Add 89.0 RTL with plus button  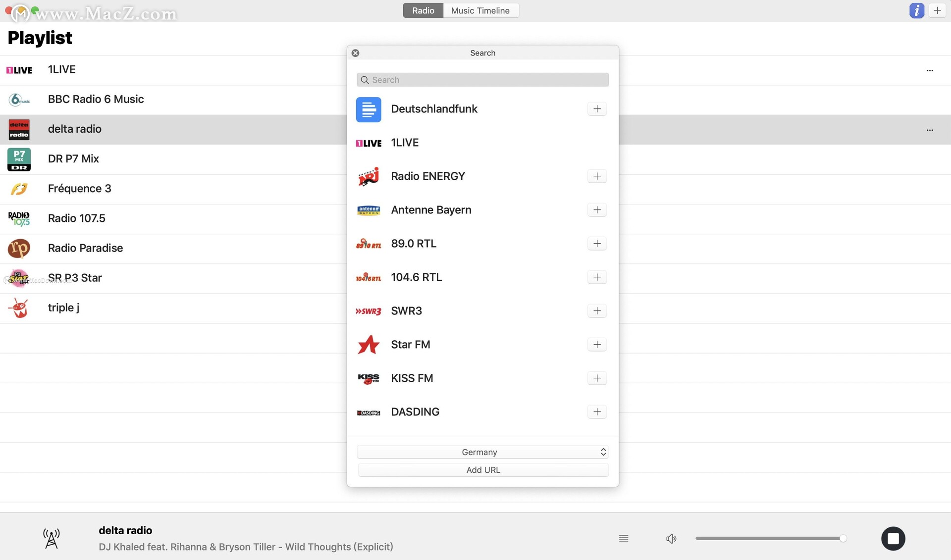[597, 244]
